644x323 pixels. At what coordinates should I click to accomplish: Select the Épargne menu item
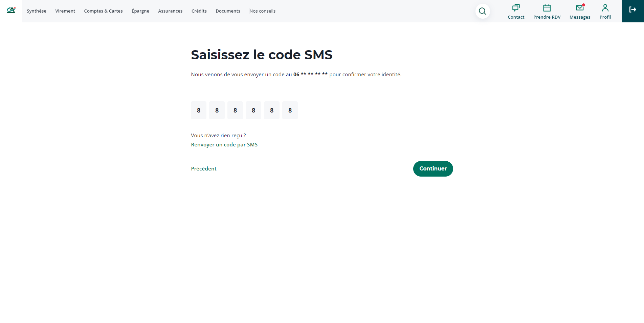[140, 11]
